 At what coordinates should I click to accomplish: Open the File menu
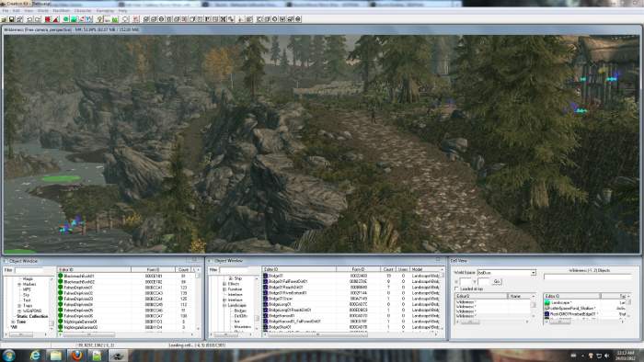6,11
